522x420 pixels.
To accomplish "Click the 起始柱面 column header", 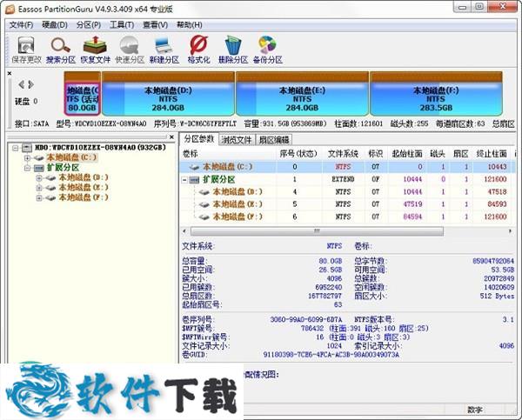I will tap(407, 154).
